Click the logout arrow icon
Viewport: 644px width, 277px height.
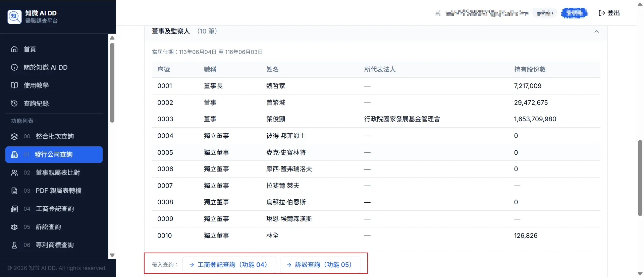pos(602,13)
